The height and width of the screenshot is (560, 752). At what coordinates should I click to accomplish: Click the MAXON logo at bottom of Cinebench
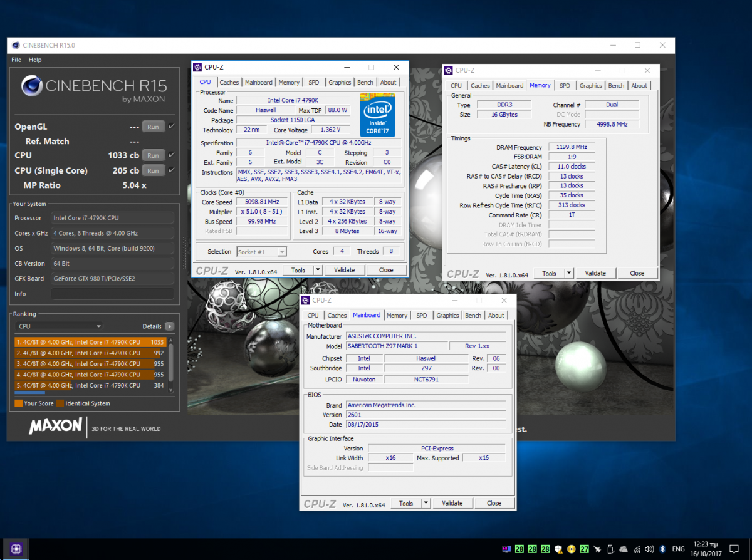tap(55, 427)
